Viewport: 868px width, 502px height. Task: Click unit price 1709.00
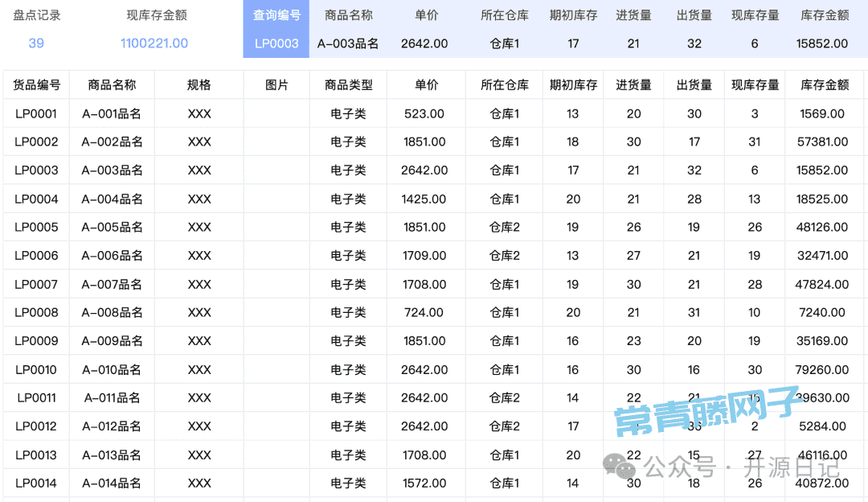pos(424,256)
